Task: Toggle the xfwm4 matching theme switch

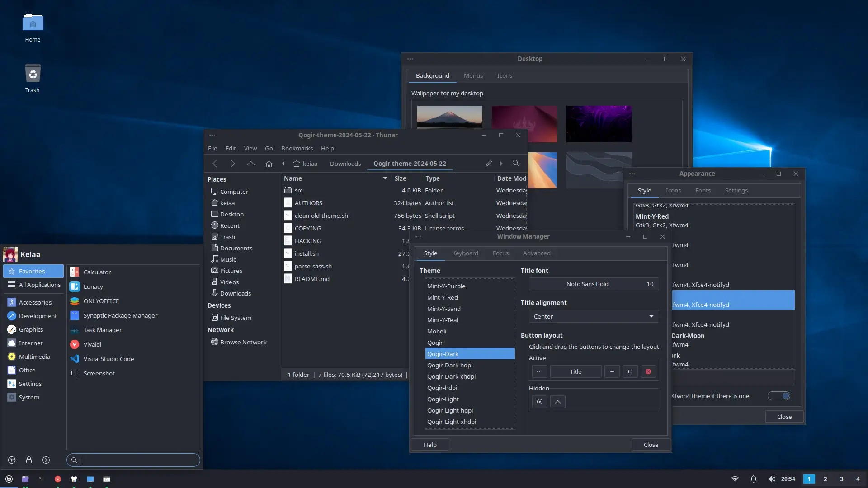Action: click(x=779, y=396)
